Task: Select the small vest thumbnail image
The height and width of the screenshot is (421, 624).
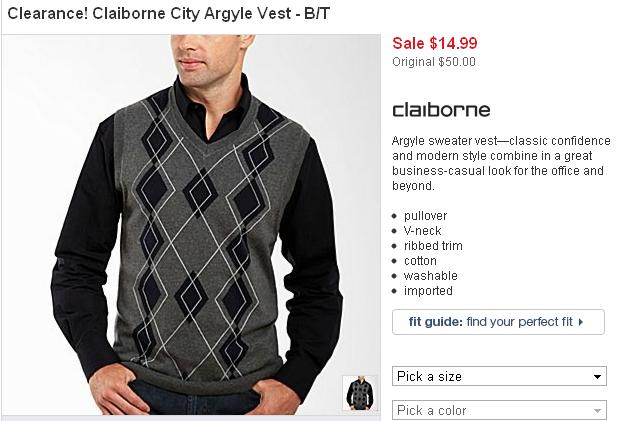Action: pyautogui.click(x=360, y=393)
